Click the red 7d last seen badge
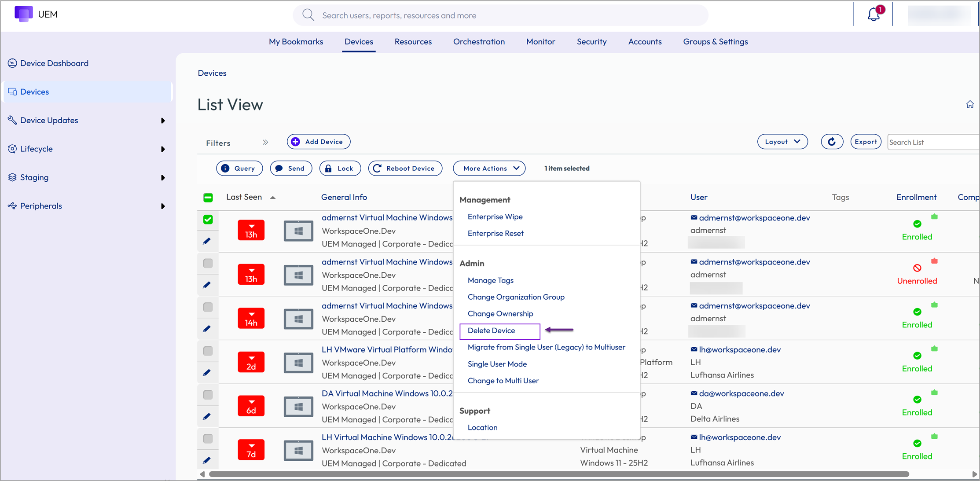The height and width of the screenshot is (481, 980). tap(251, 450)
